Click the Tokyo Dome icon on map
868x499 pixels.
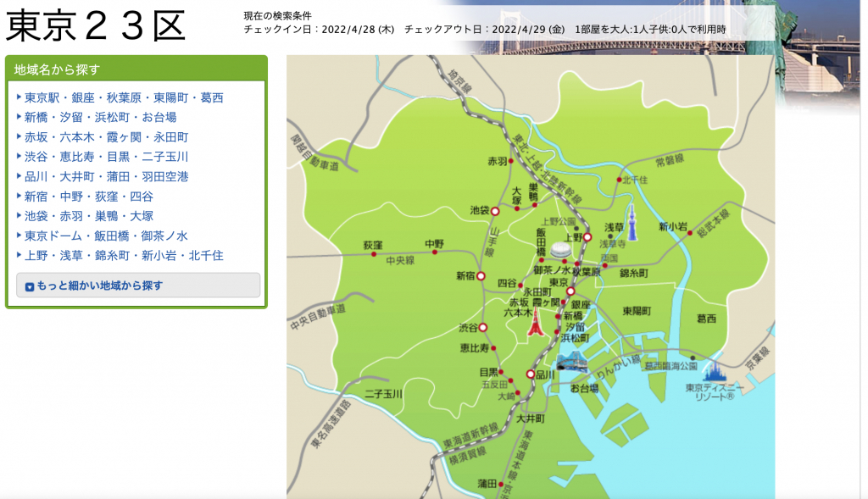[x=559, y=250]
